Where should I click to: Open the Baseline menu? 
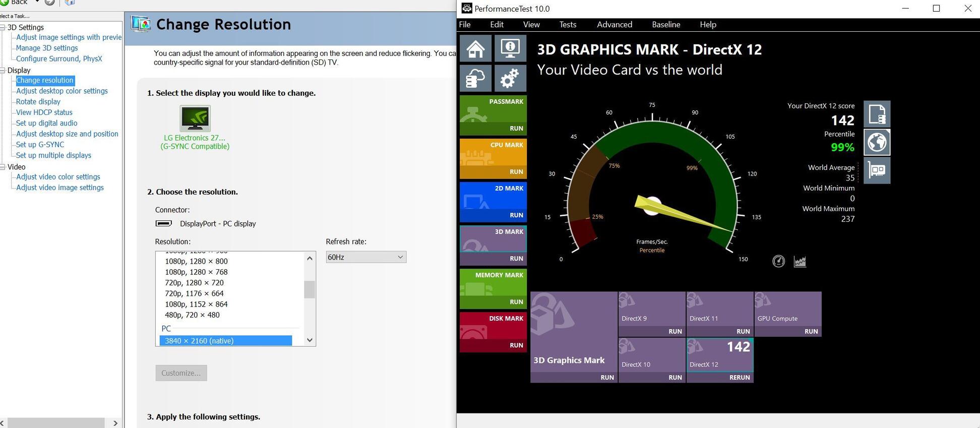coord(666,24)
